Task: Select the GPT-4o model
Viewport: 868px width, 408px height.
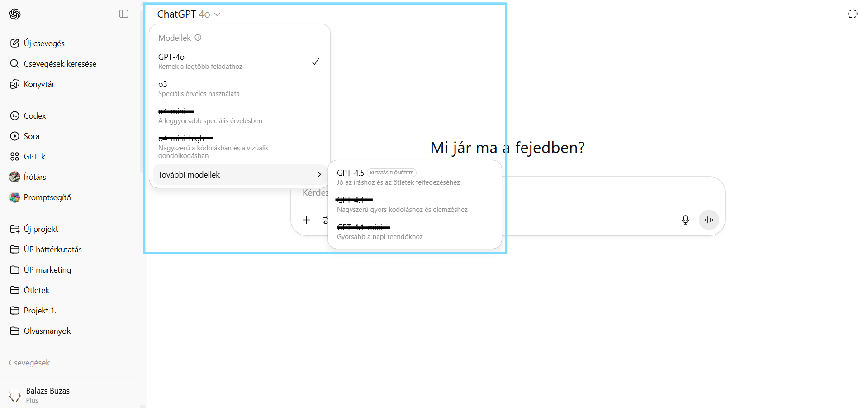Action: click(x=240, y=61)
